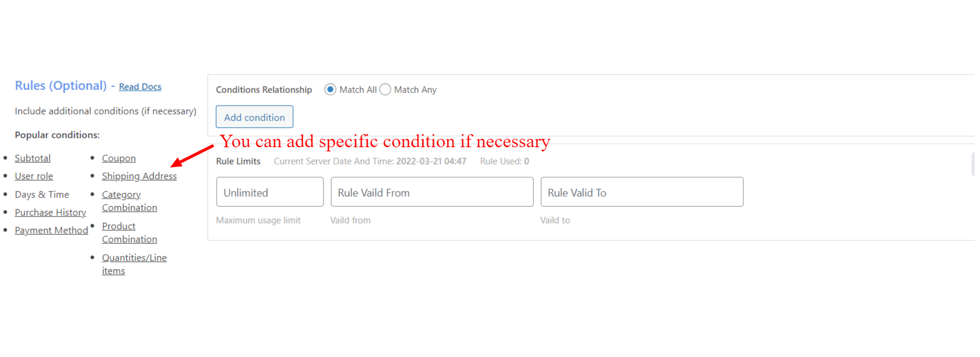The width and height of the screenshot is (980, 357).
Task: Click the Rule Valid To date field
Action: (642, 192)
